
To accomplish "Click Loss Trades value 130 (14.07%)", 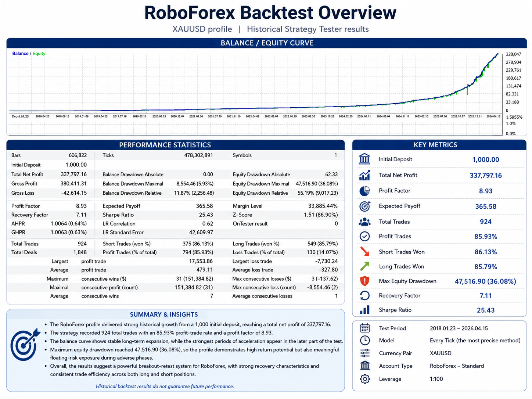I will click(x=322, y=252).
